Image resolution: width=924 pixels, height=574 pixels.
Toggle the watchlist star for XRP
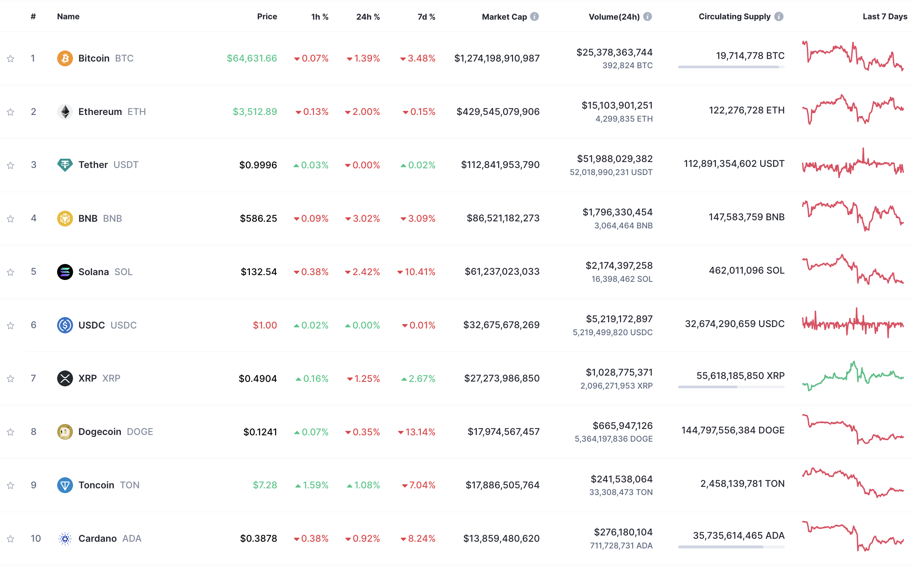tap(11, 379)
